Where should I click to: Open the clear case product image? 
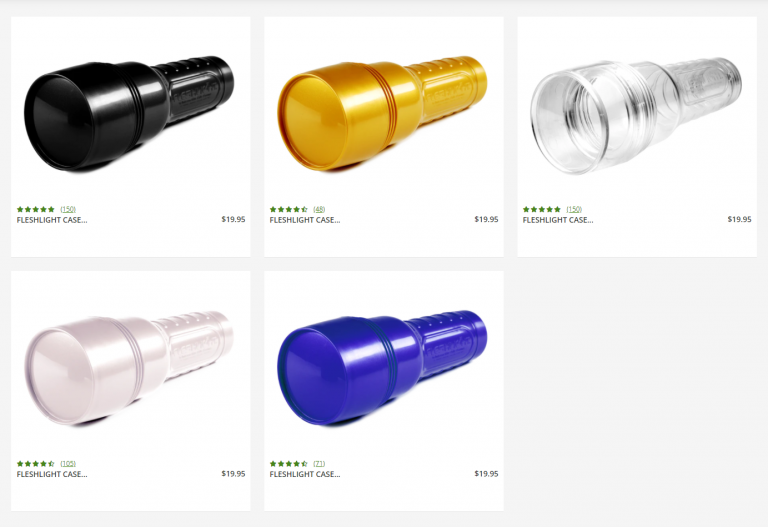(636, 116)
